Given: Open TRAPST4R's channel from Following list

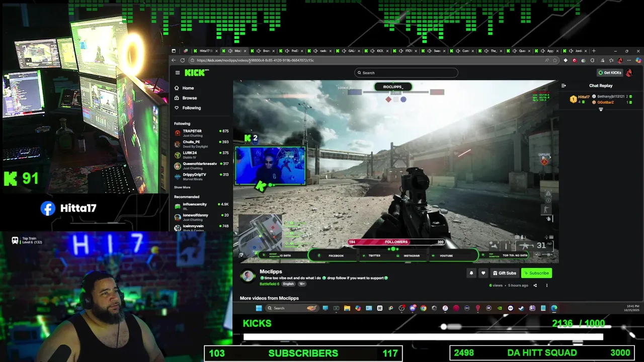Looking at the screenshot, I should click(x=201, y=133).
